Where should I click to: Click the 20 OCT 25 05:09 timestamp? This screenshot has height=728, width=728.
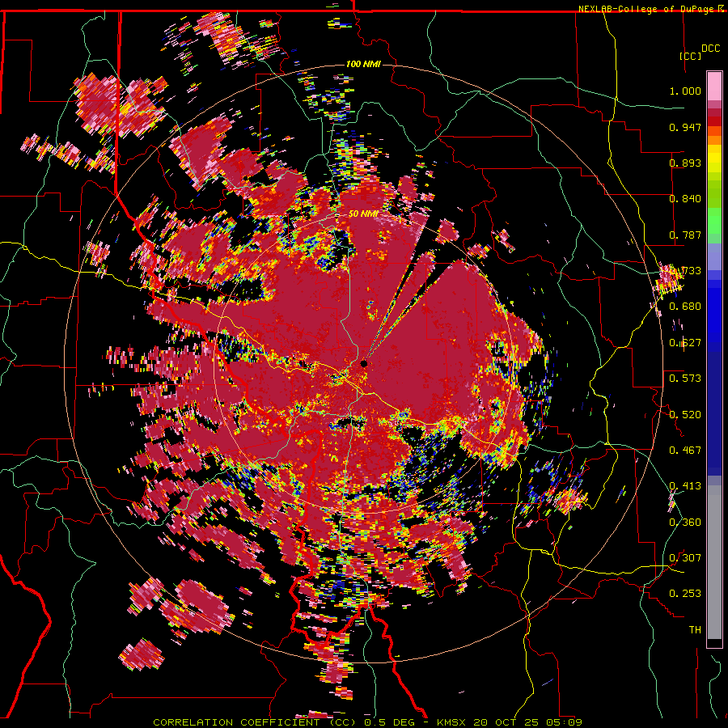point(528,722)
